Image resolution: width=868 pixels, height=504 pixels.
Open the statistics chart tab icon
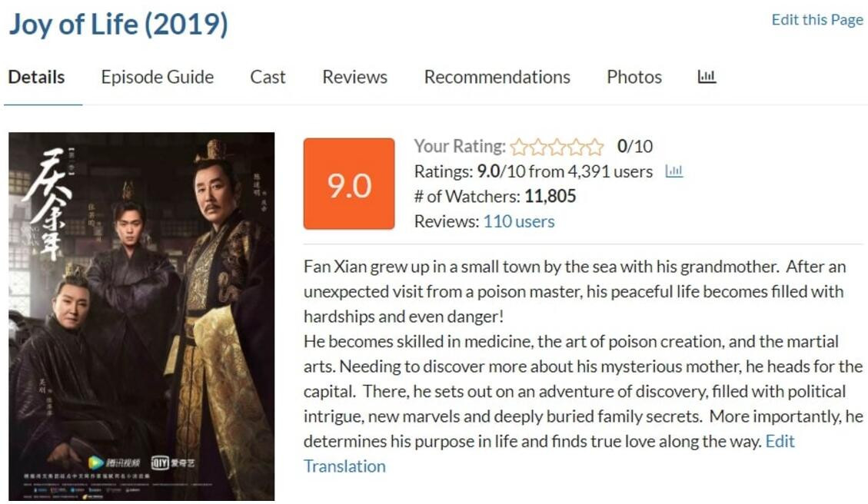tap(707, 77)
